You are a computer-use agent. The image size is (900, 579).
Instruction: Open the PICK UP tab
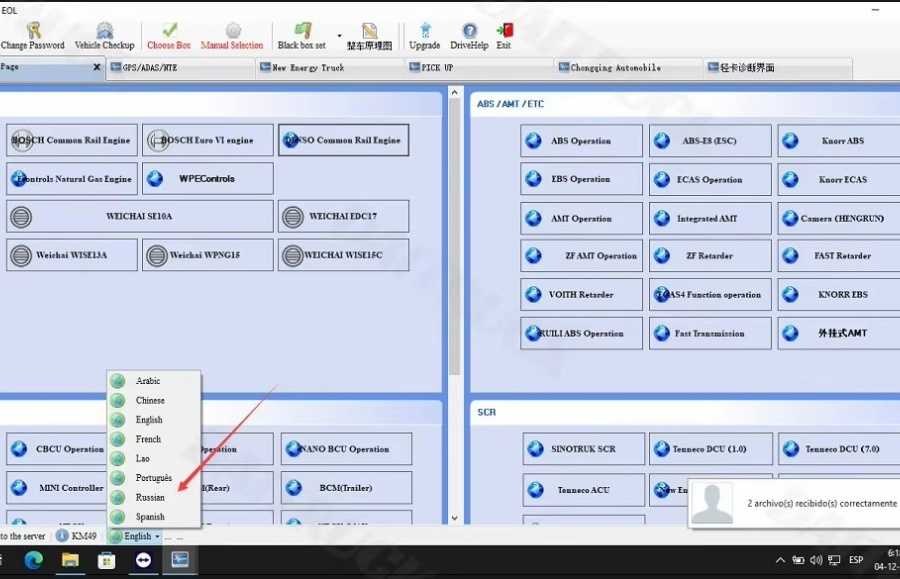(x=479, y=68)
